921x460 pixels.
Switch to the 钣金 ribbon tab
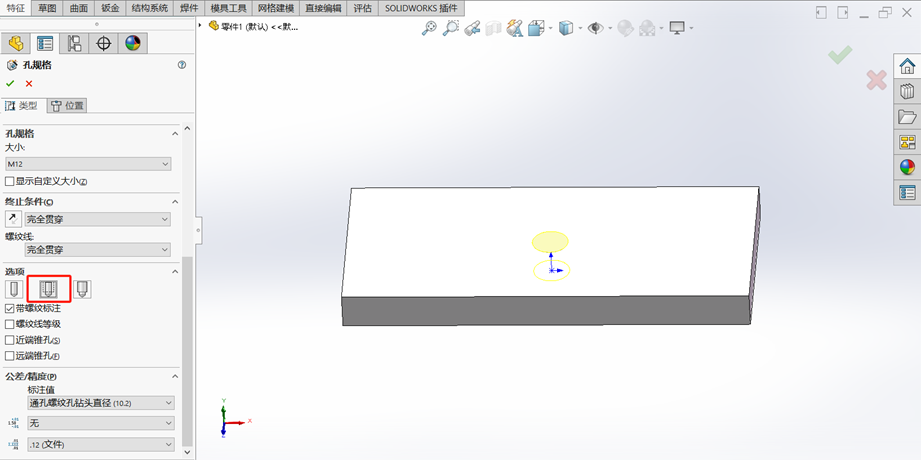point(110,8)
